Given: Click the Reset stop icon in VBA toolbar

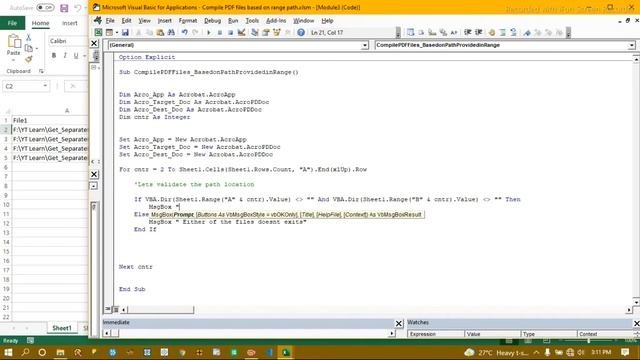Looking at the screenshot, I should [230, 32].
